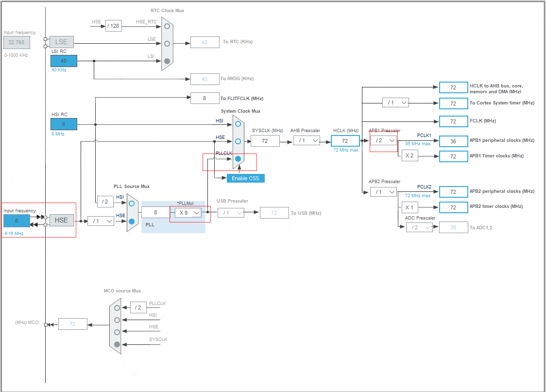Open the AHB Prescaler dropdown
546x392 pixels.
(x=307, y=140)
